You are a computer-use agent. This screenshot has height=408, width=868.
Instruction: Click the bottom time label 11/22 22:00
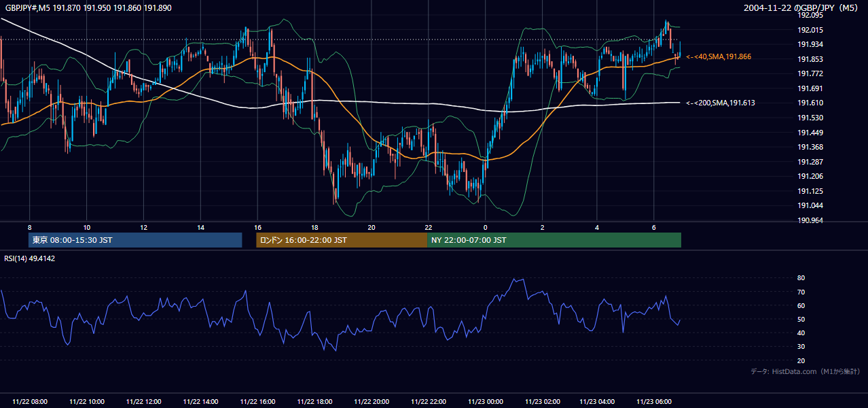[429, 402]
